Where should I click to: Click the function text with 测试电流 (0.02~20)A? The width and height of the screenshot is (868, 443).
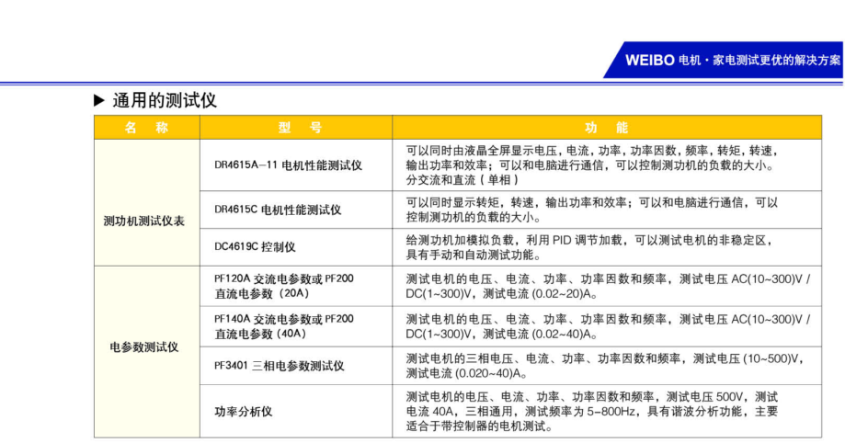pos(608,286)
